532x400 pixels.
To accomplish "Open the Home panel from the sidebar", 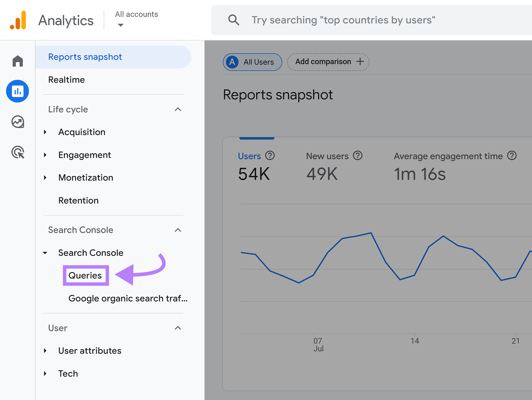I will [17, 61].
